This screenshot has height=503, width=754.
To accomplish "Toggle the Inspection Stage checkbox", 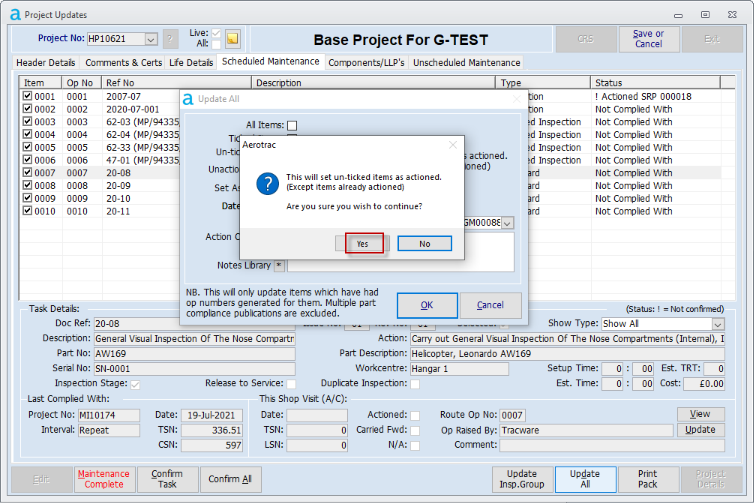I will 135,384.
